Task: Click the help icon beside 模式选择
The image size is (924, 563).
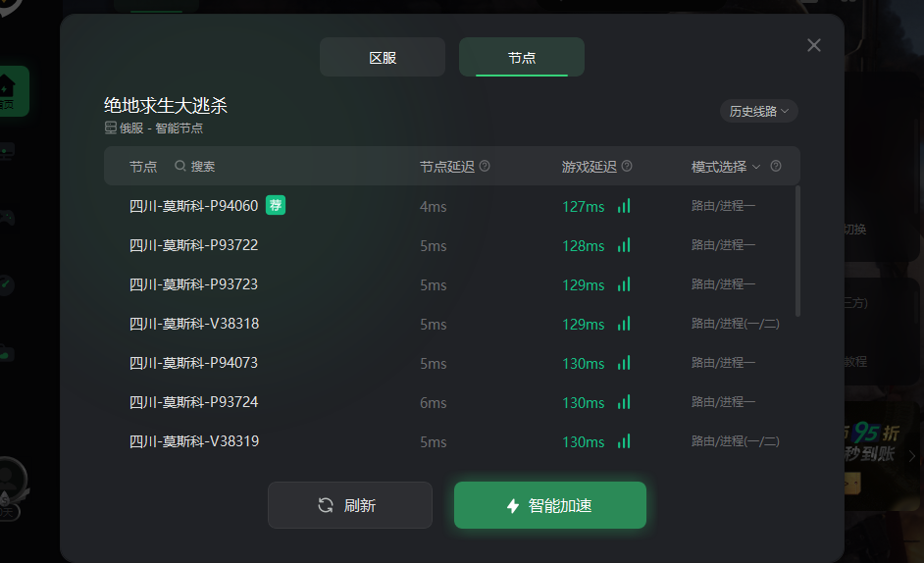Action: 776,166
